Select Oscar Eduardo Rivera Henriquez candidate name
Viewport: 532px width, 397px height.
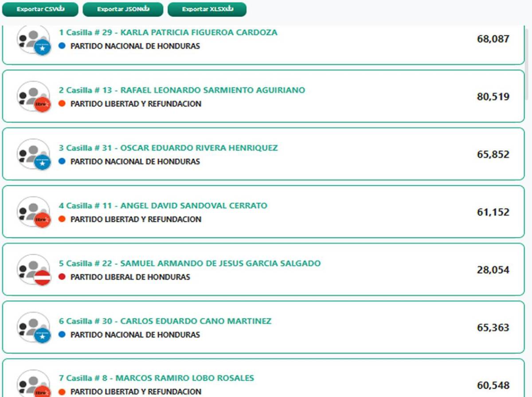click(168, 148)
